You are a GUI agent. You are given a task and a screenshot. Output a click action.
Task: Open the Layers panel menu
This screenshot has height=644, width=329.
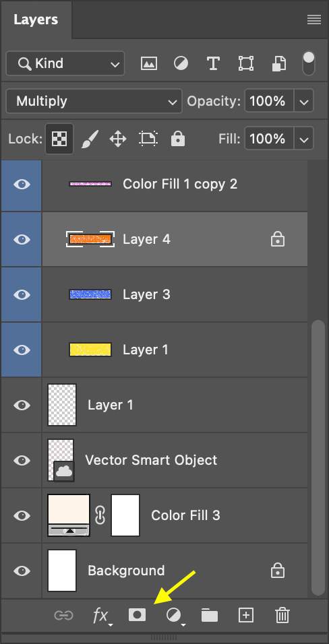click(314, 20)
